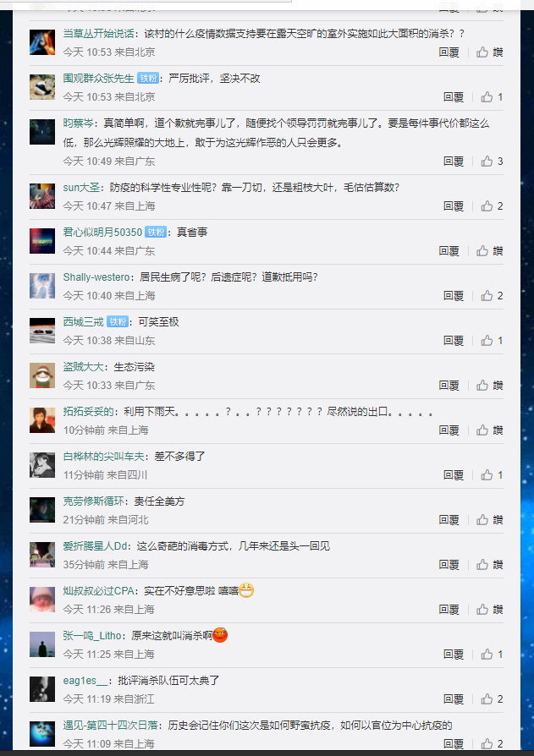
Task: Reply to 围观群众张先生's comment
Action: (x=454, y=97)
